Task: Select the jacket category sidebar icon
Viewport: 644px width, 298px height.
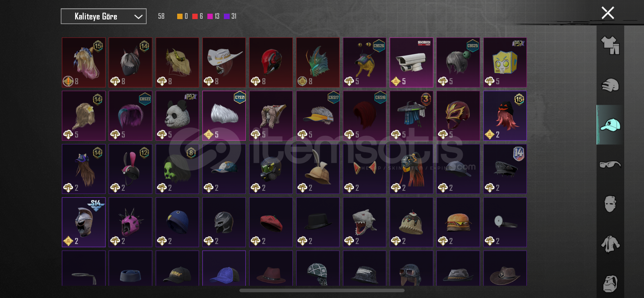Action: coord(610,244)
